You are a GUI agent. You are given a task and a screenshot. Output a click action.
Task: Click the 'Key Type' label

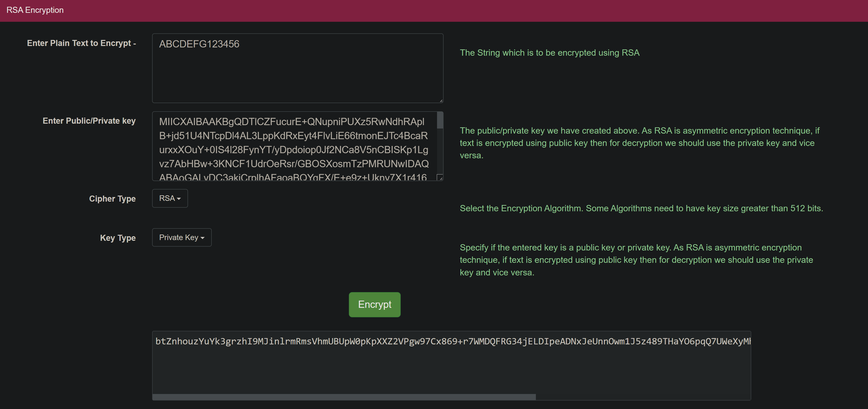(117, 238)
